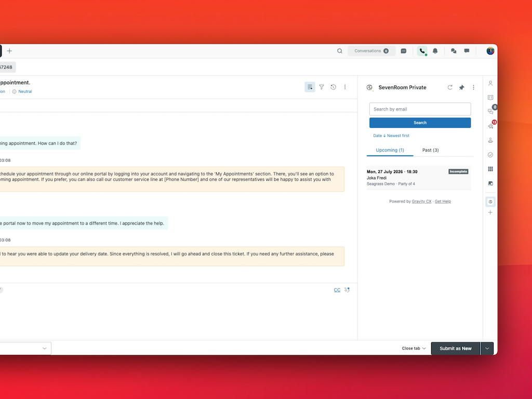Open ticket options three-dot menu
Image resolution: width=532 pixels, height=399 pixels.
(345, 87)
